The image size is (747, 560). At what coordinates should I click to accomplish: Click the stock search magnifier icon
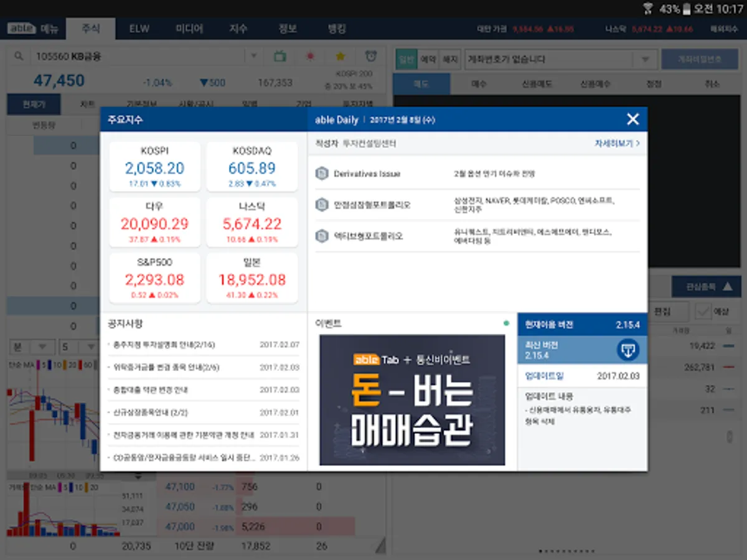(19, 56)
